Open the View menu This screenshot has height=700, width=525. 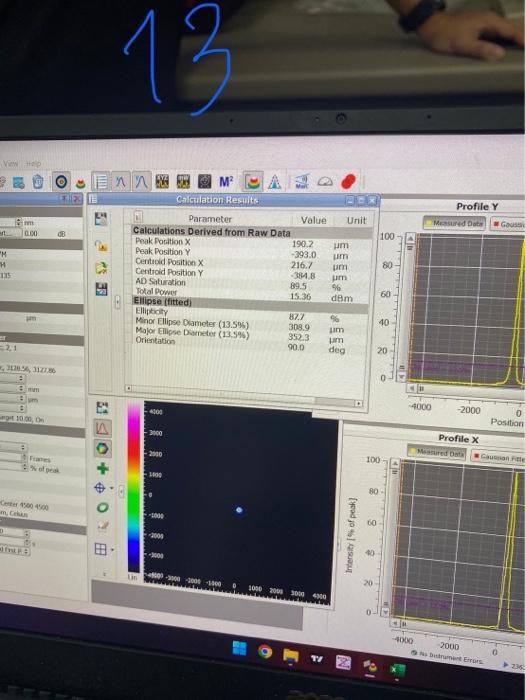click(11, 163)
